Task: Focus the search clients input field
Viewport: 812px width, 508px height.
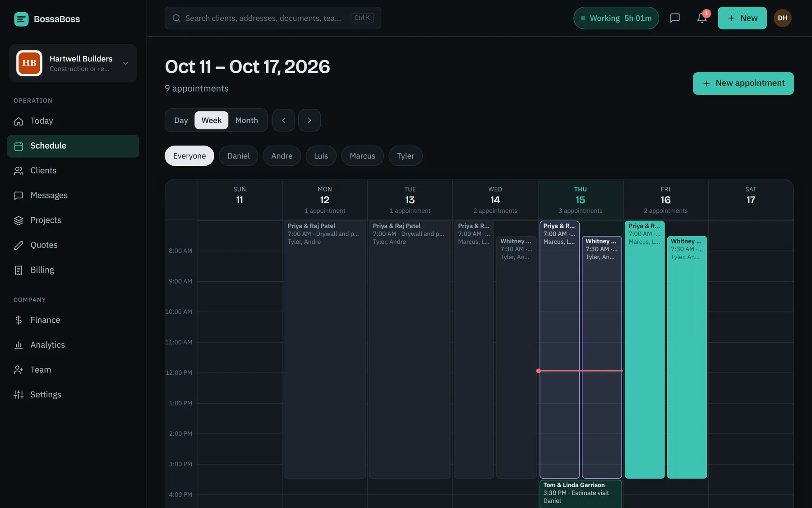Action: 273,18
